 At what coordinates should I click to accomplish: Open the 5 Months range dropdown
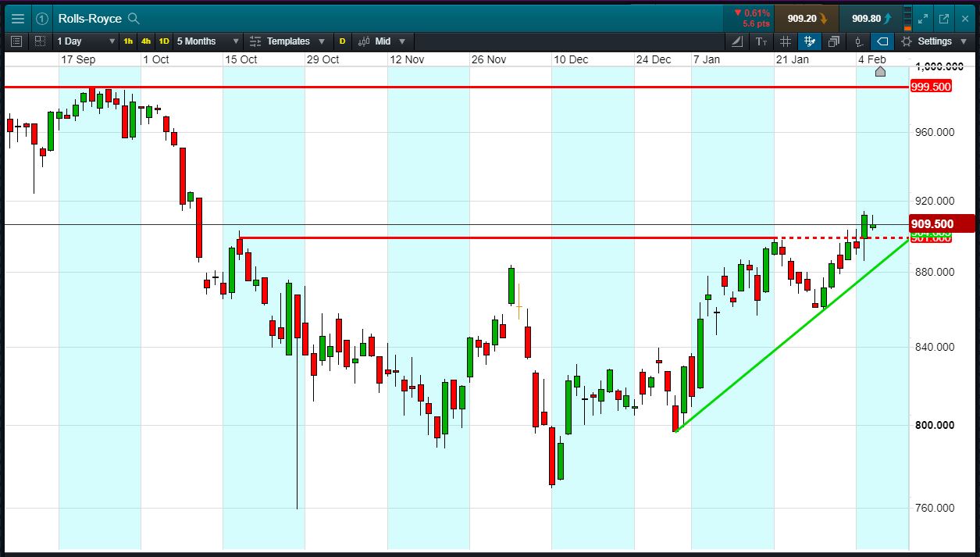pos(208,41)
